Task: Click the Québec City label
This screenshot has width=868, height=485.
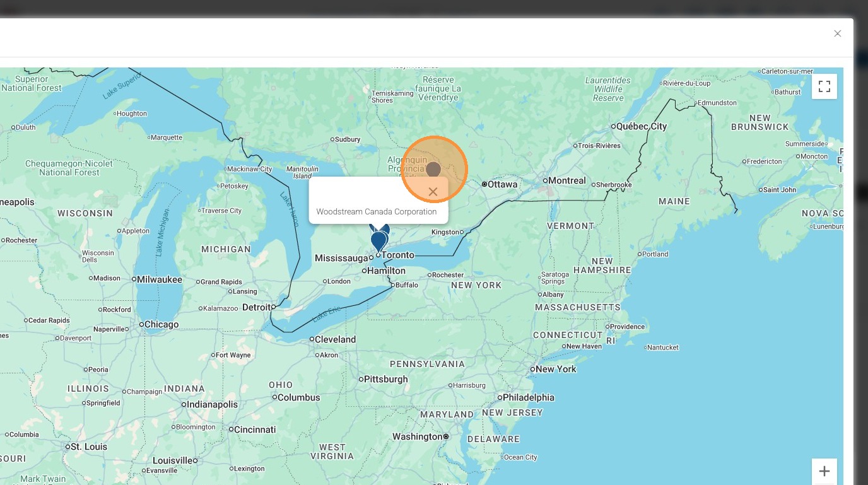Action: [x=642, y=126]
